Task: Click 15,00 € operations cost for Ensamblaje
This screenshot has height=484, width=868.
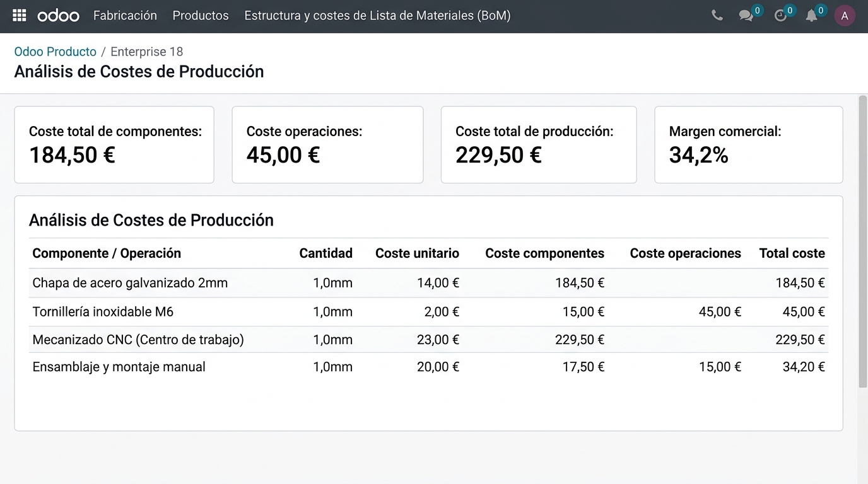Action: coord(720,367)
